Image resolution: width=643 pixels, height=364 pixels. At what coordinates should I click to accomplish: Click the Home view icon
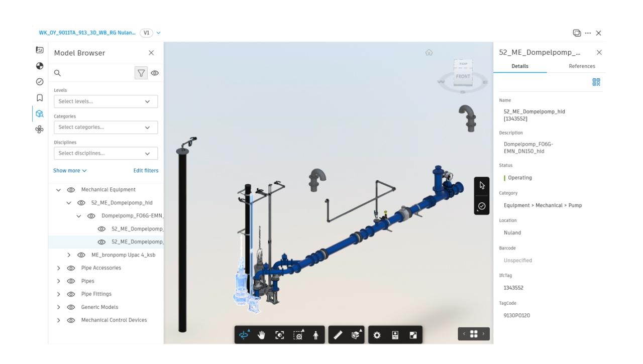click(429, 52)
